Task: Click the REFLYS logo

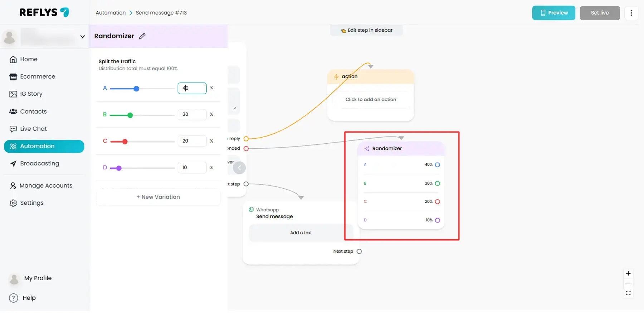Action: click(44, 13)
